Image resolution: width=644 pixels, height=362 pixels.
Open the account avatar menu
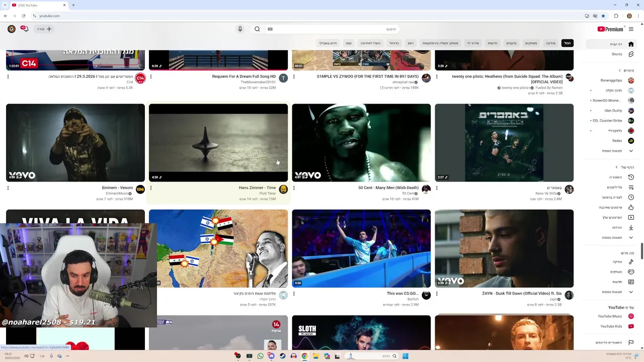coord(11,29)
